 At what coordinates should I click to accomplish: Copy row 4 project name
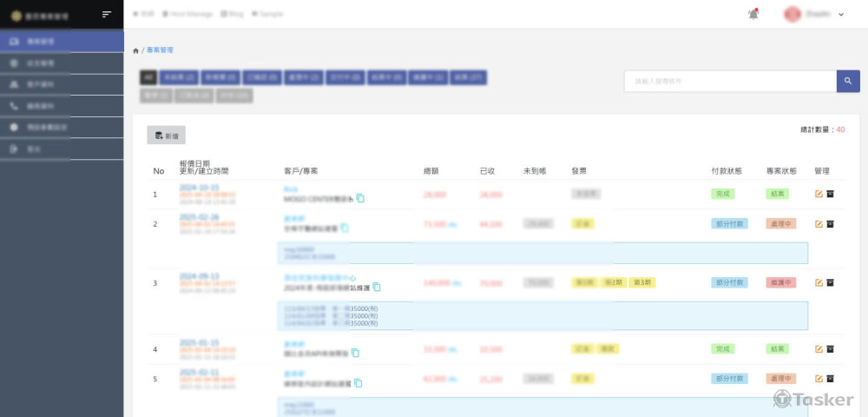pos(355,353)
